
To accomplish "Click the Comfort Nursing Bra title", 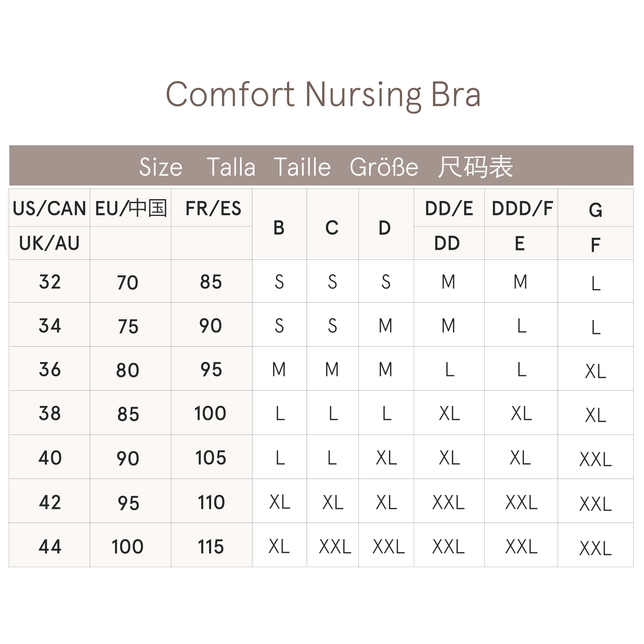I will coord(323,95).
